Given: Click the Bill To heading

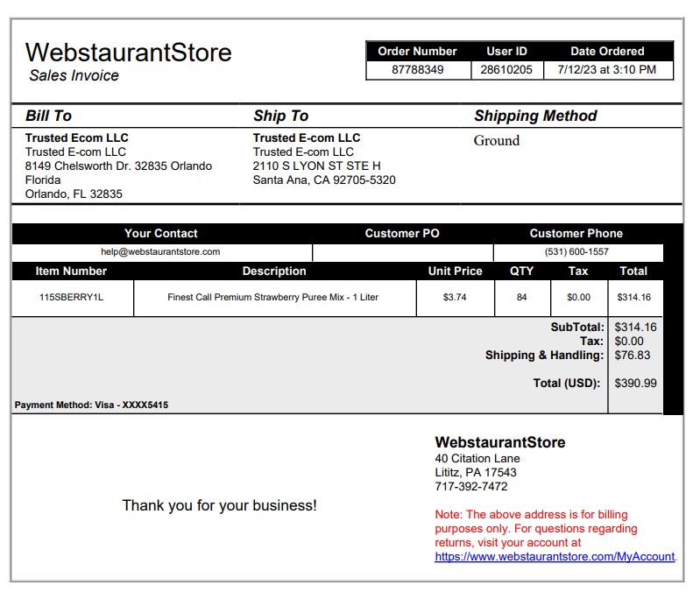Looking at the screenshot, I should 48,116.
